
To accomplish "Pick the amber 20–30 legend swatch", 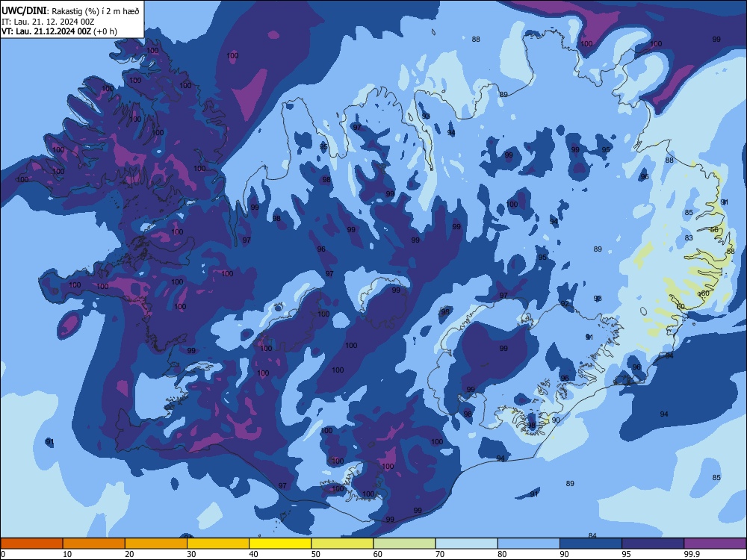I will pos(156,544).
